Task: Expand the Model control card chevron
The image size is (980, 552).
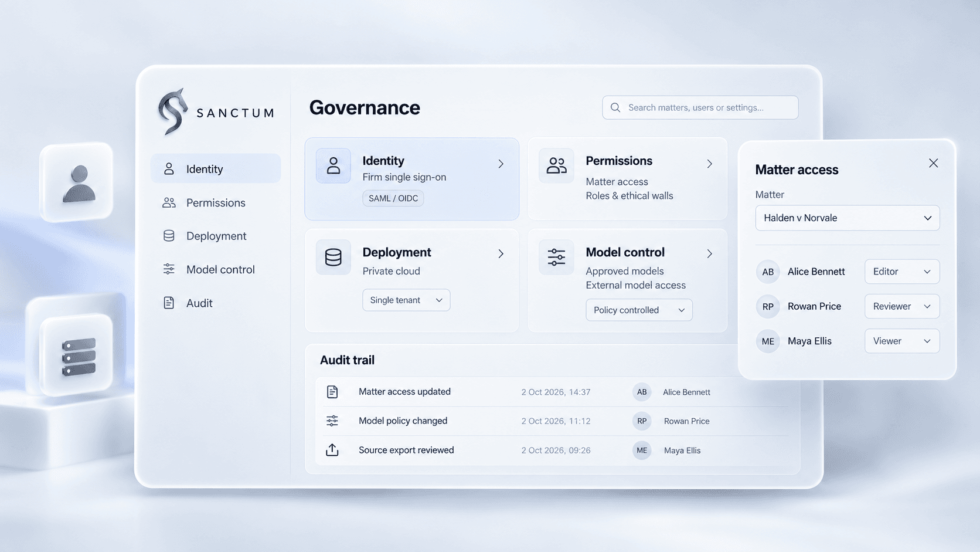Action: pos(710,253)
